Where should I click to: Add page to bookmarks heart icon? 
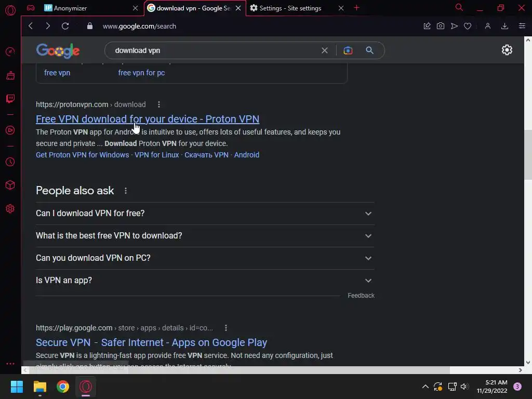pyautogui.click(x=468, y=26)
